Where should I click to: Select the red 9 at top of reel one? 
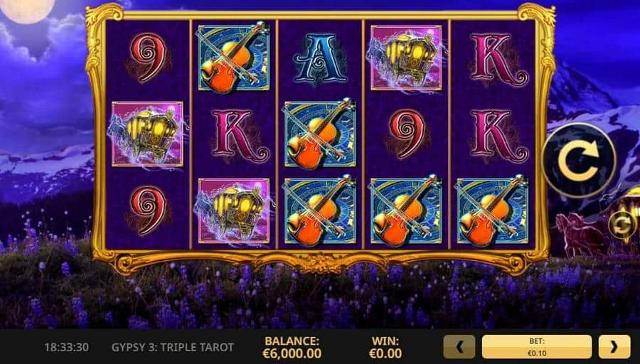(x=148, y=58)
